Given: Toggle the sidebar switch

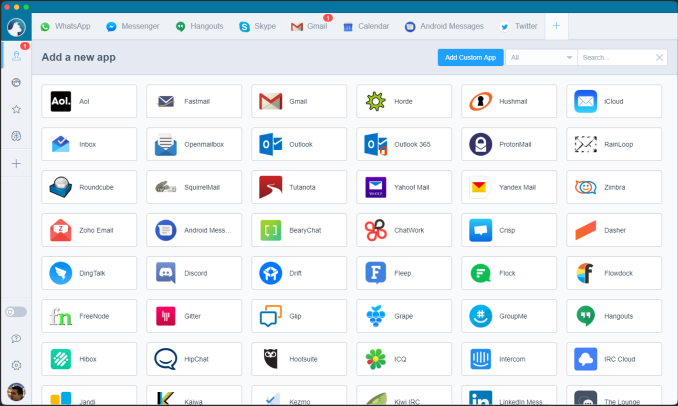Looking at the screenshot, I should 16,312.
